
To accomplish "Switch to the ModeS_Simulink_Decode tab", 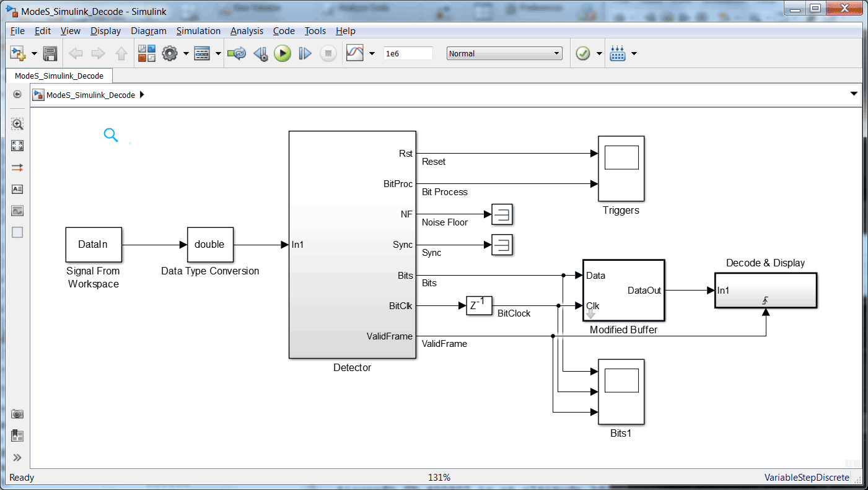I will [59, 75].
